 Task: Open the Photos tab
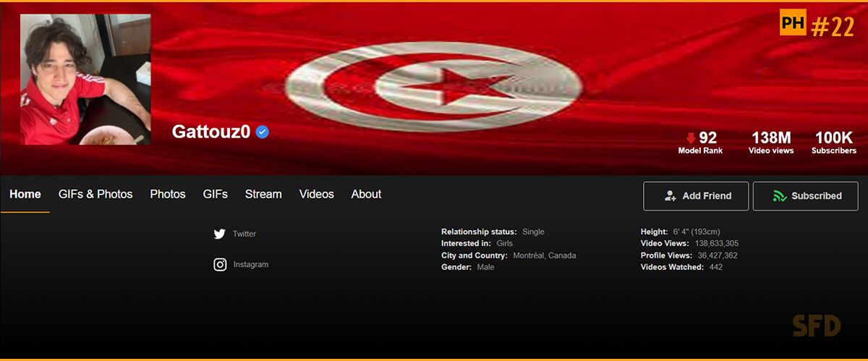[x=168, y=194]
